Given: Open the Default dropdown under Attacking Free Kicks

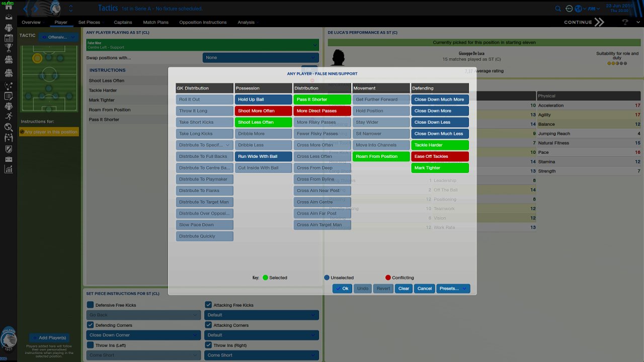Looking at the screenshot, I should (x=262, y=315).
